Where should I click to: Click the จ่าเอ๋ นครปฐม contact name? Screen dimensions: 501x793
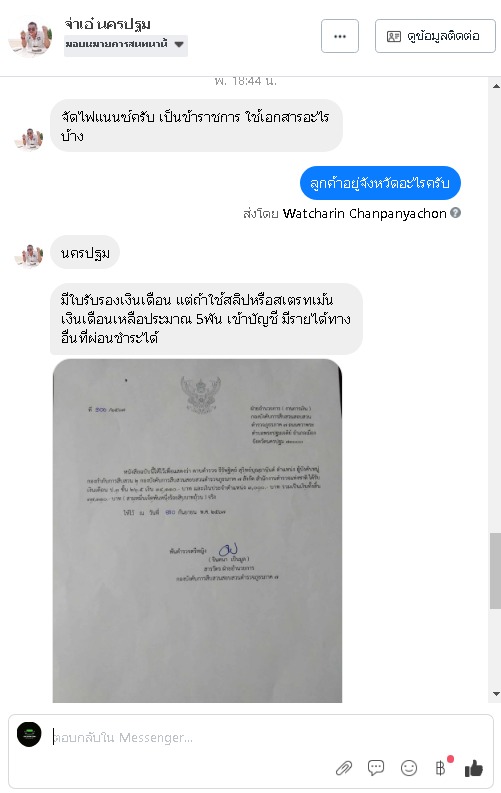tap(108, 24)
